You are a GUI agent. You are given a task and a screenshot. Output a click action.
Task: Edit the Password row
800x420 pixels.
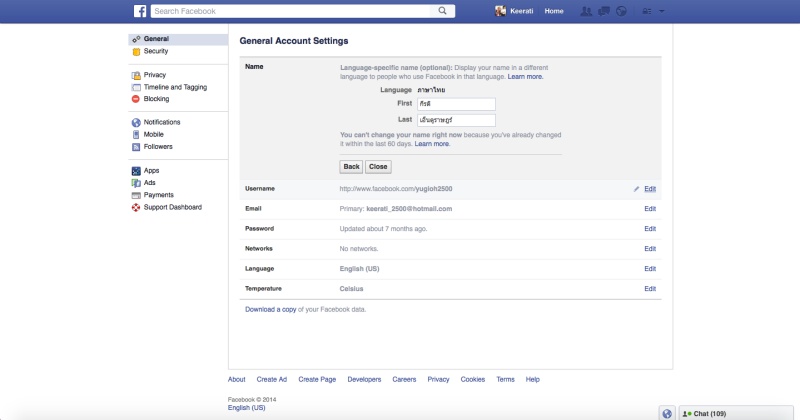[x=649, y=229]
